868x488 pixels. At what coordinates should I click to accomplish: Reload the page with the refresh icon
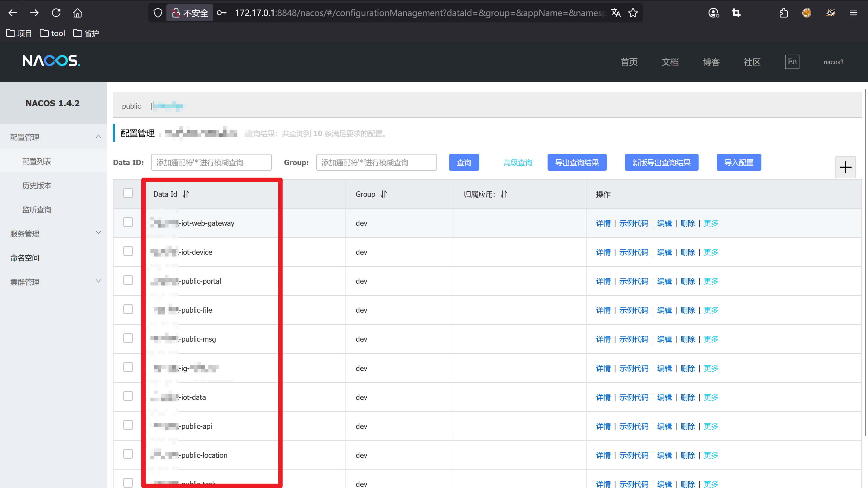click(56, 13)
